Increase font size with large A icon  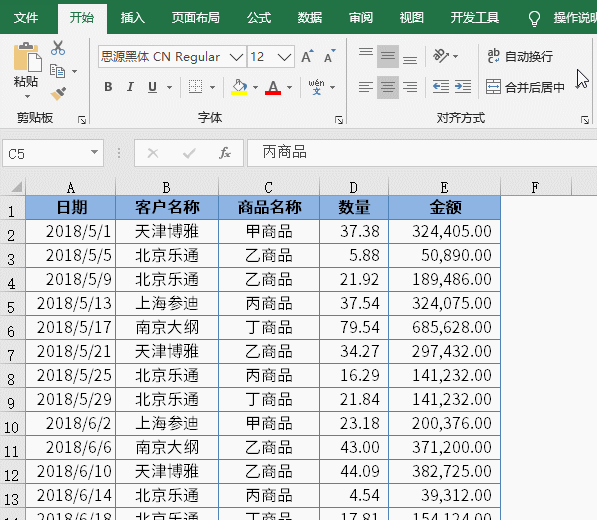pyautogui.click(x=307, y=56)
